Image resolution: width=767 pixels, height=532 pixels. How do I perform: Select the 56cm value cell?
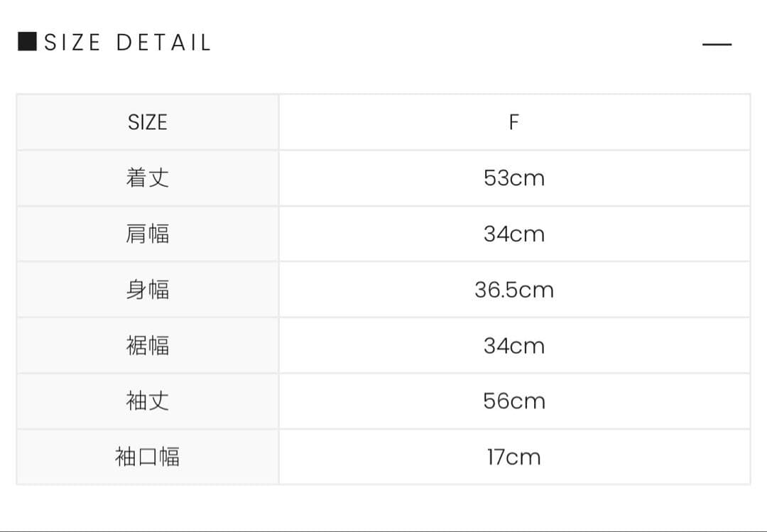click(514, 401)
